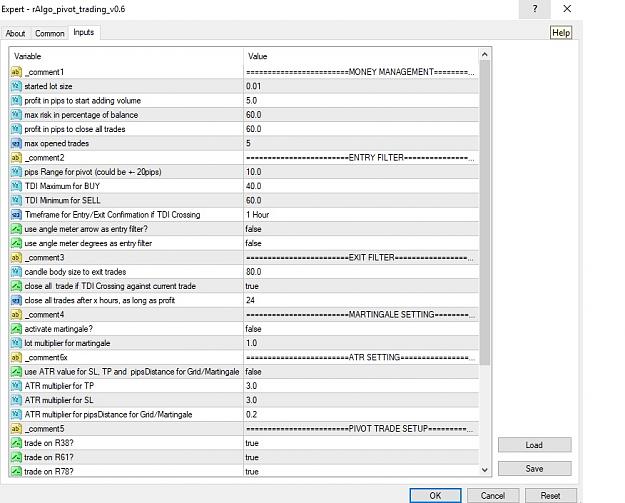The width and height of the screenshot is (625, 503).
Task: Select the 'TDI Maximum for BUY' variable name
Action: pos(62,186)
